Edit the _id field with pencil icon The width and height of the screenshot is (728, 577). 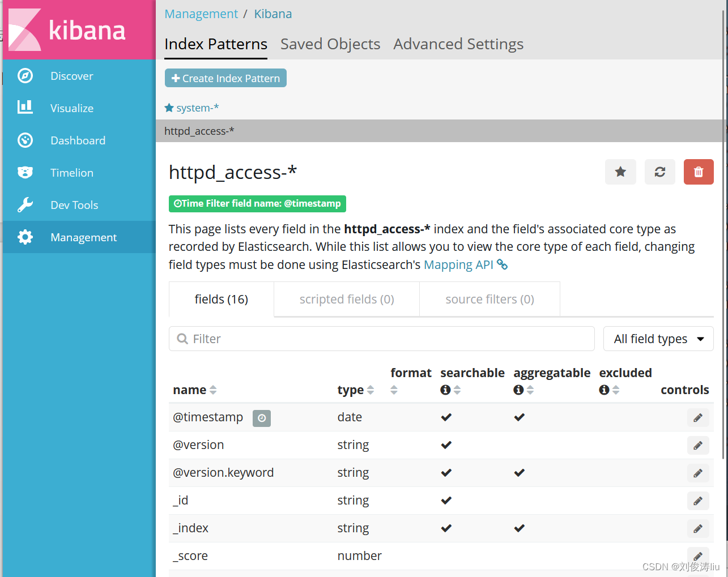[698, 501]
